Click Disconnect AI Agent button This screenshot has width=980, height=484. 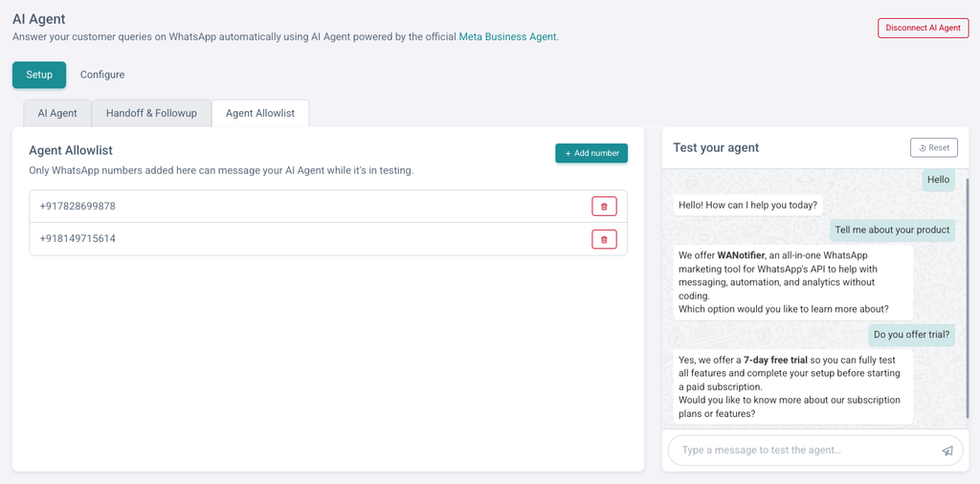(x=924, y=28)
